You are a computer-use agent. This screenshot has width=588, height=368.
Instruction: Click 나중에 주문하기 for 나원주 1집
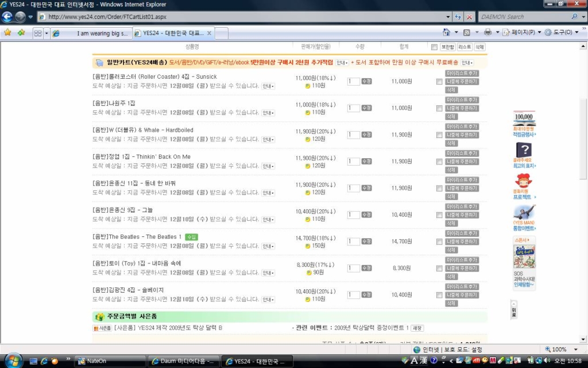pyautogui.click(x=462, y=108)
